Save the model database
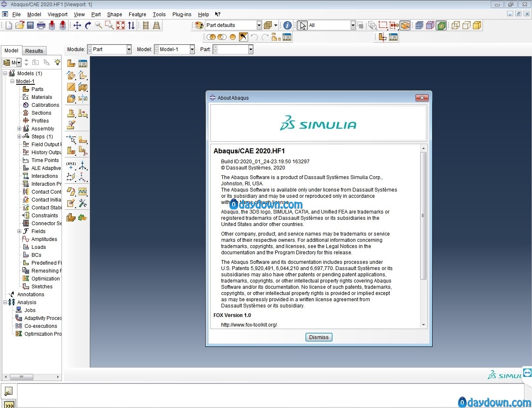This screenshot has height=408, width=532. click(x=30, y=25)
